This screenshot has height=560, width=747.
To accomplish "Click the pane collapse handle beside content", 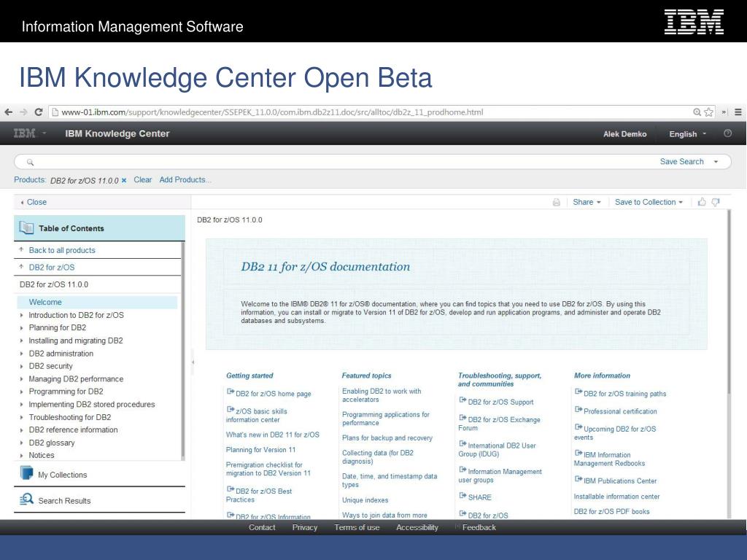I will click(193, 362).
